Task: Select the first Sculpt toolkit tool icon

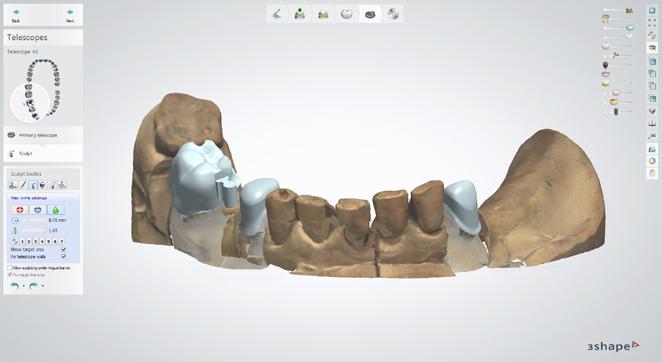Action: pos(13,185)
